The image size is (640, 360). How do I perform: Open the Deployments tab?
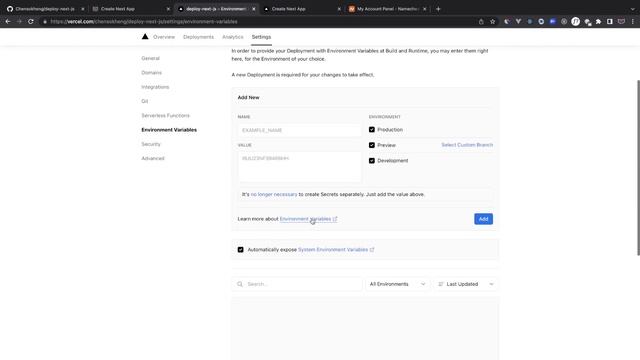pos(198,37)
